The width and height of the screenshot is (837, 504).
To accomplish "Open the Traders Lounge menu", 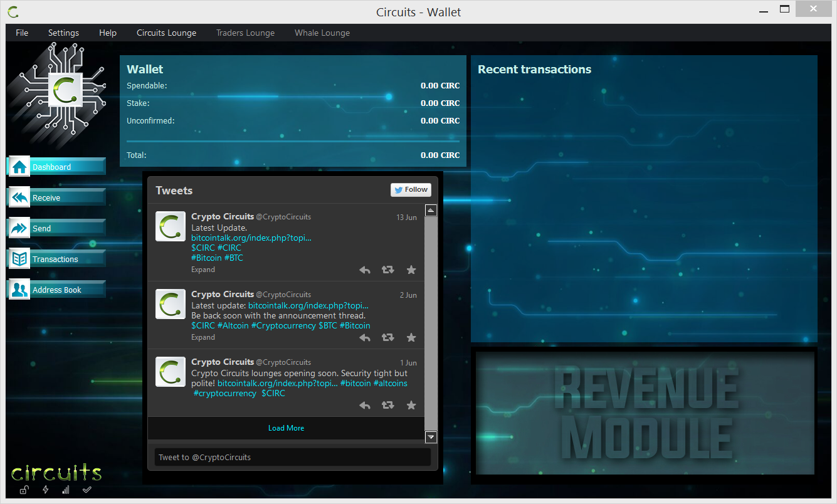I will click(245, 33).
